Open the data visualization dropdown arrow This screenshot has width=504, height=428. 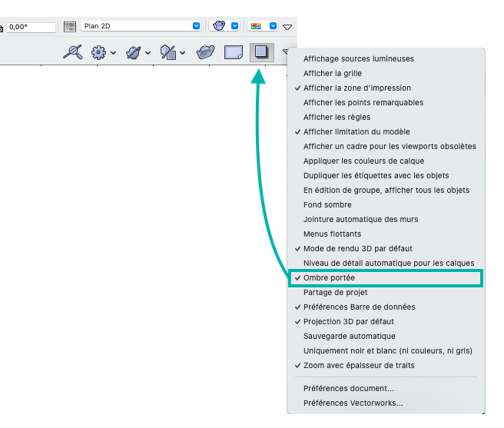click(x=273, y=26)
